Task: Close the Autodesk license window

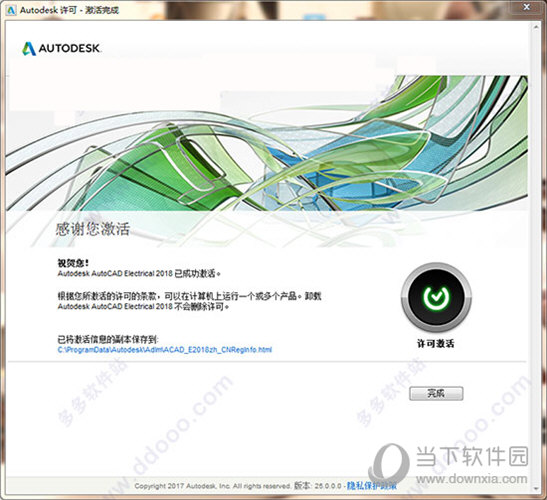Action: (x=527, y=7)
